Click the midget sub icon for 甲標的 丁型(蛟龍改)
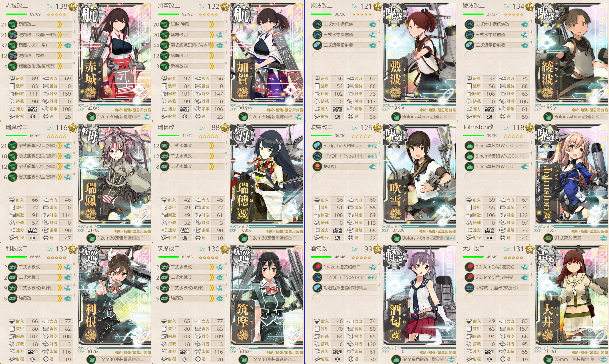 click(469, 288)
